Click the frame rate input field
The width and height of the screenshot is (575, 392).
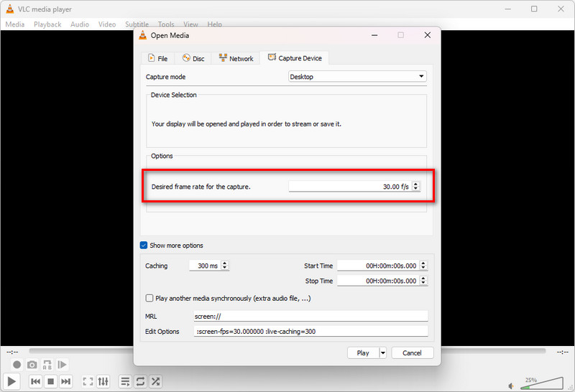pos(350,187)
